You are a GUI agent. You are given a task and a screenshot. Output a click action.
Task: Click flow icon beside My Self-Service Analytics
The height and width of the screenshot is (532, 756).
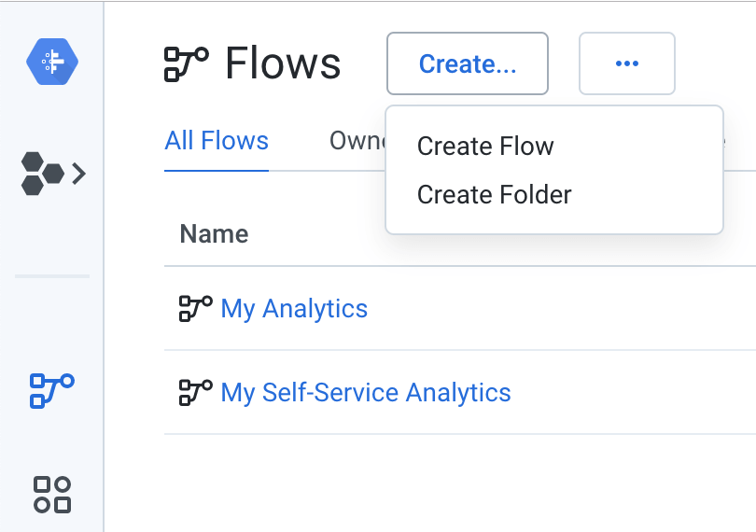tap(196, 393)
